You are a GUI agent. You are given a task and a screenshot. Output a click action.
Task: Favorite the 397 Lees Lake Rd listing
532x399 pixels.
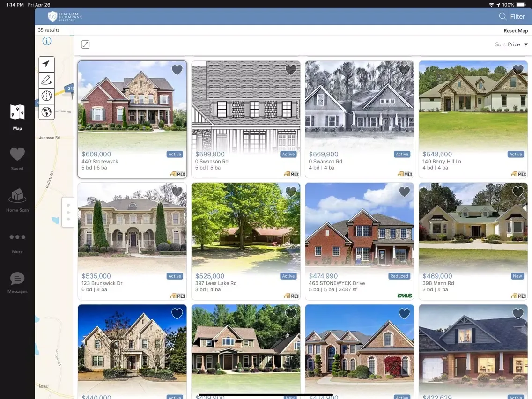pyautogui.click(x=291, y=192)
